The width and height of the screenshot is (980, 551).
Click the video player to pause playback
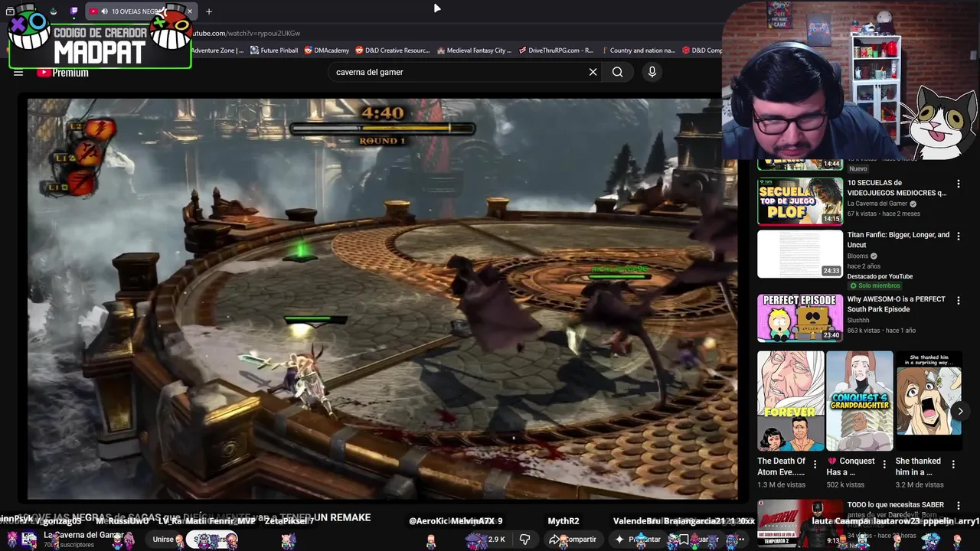[x=383, y=298]
